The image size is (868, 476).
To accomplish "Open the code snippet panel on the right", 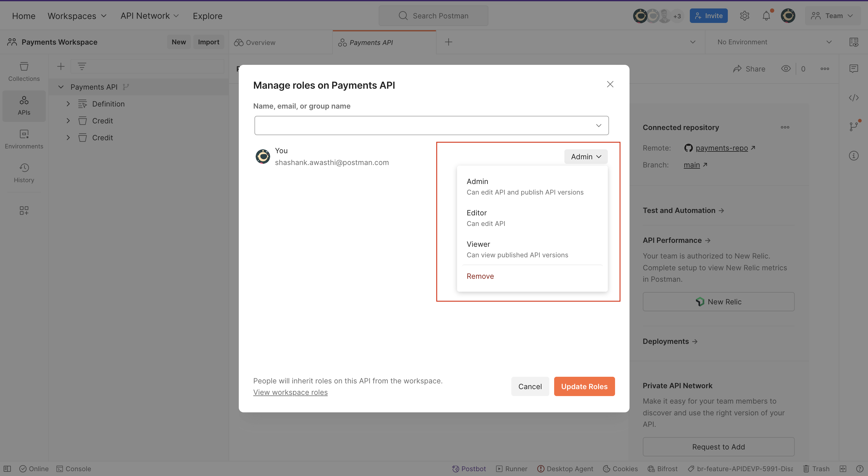I will point(854,97).
